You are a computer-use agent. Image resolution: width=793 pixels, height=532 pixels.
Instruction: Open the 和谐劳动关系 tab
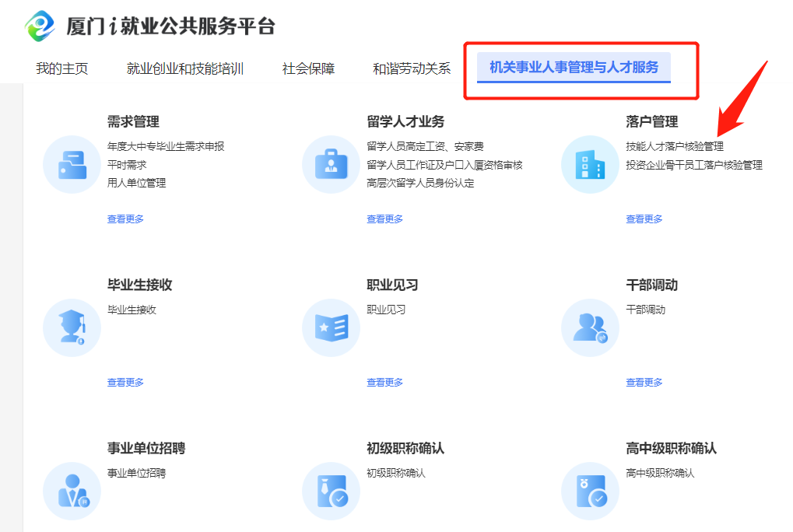point(412,68)
